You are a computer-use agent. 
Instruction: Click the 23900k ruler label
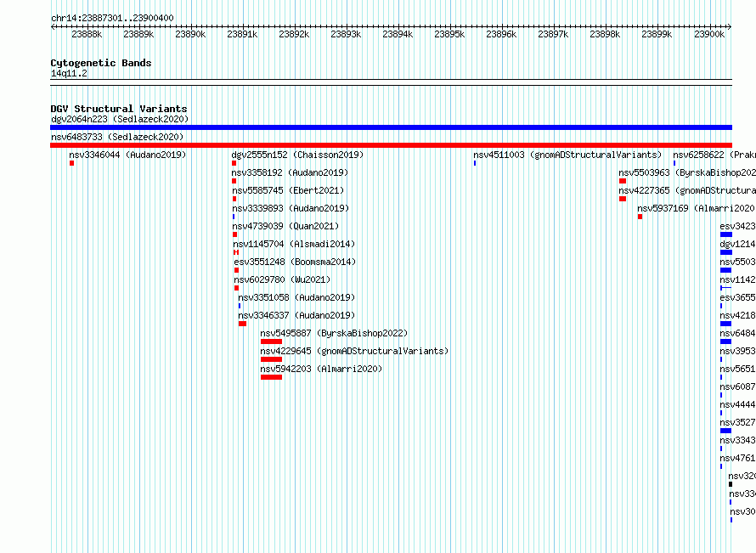coord(709,34)
